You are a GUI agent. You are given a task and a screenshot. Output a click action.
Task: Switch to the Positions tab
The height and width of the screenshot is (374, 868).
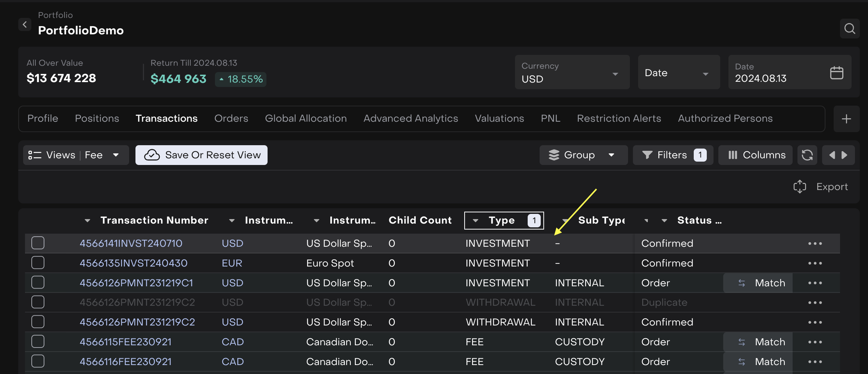pos(97,118)
